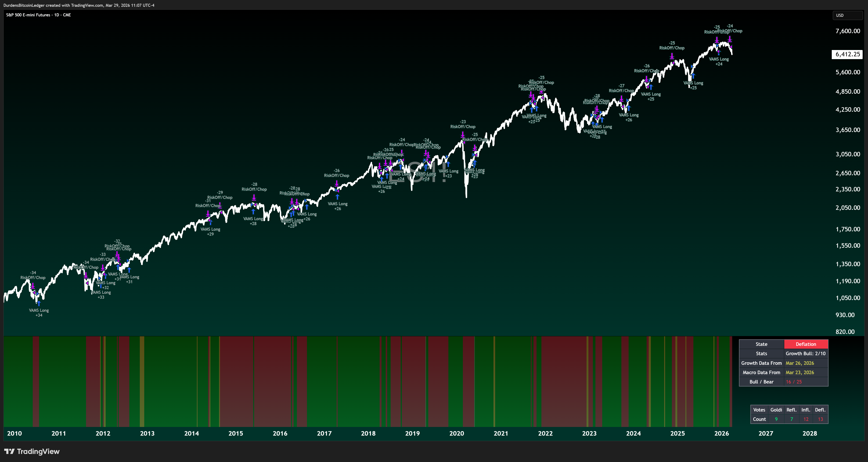Screen dimensions: 868x462
Task: Click the 6,412.25 current price label
Action: click(x=847, y=54)
